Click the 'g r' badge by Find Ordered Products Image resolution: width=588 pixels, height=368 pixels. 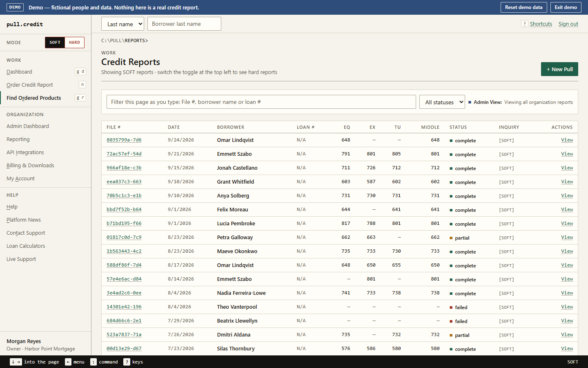click(80, 98)
